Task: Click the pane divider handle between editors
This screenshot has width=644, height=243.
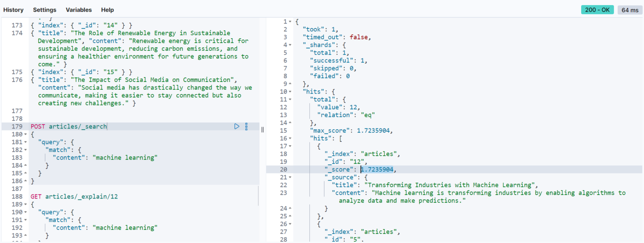Action: tap(262, 129)
